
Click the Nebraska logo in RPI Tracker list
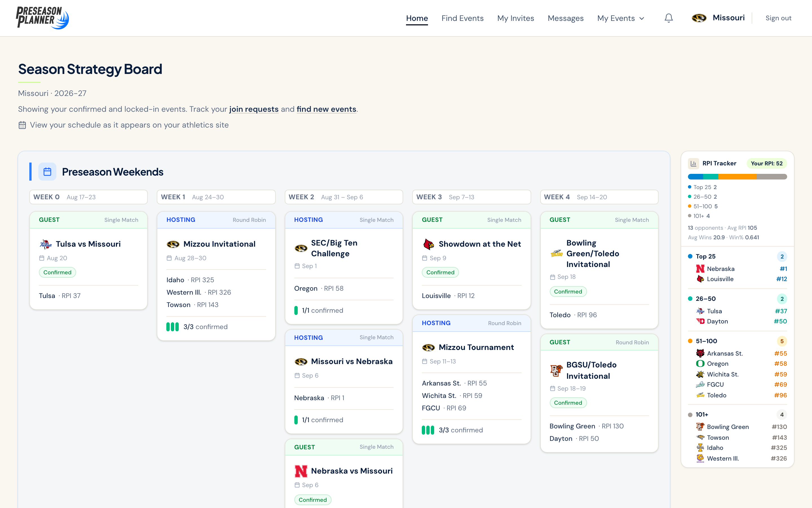coord(700,269)
